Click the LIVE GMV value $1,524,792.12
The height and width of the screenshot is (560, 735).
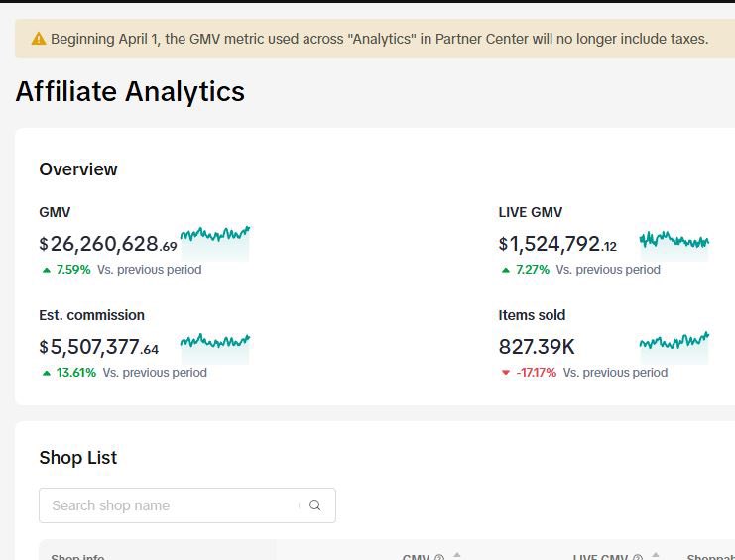tap(557, 244)
